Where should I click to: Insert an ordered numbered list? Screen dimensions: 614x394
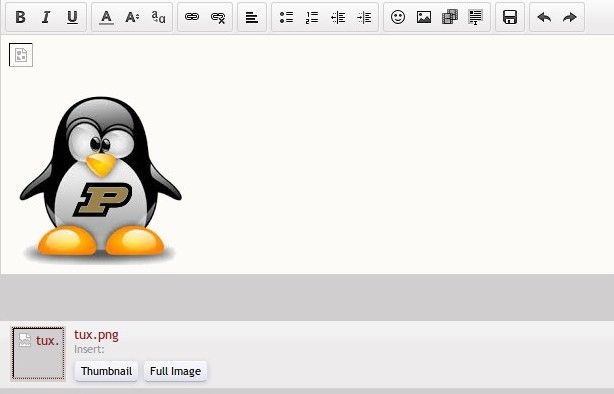[312, 17]
